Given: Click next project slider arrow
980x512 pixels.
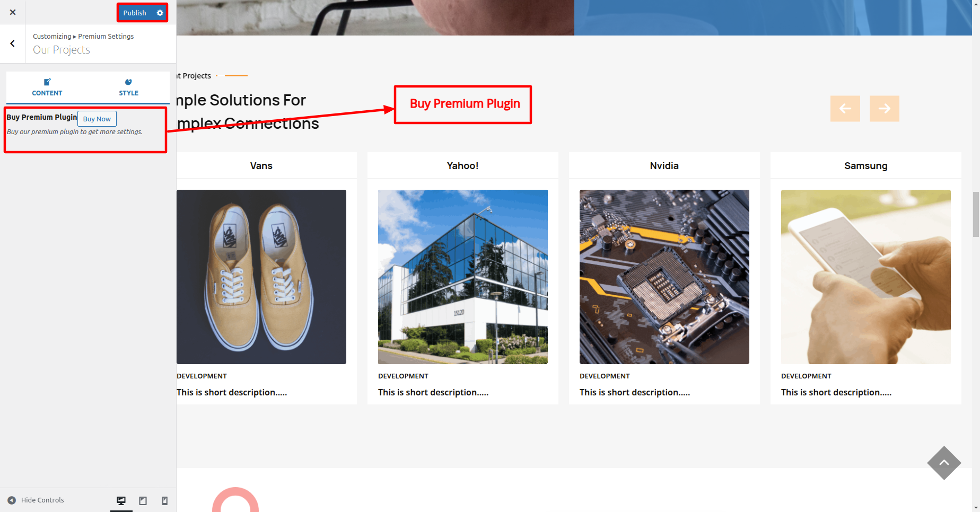Looking at the screenshot, I should [884, 109].
